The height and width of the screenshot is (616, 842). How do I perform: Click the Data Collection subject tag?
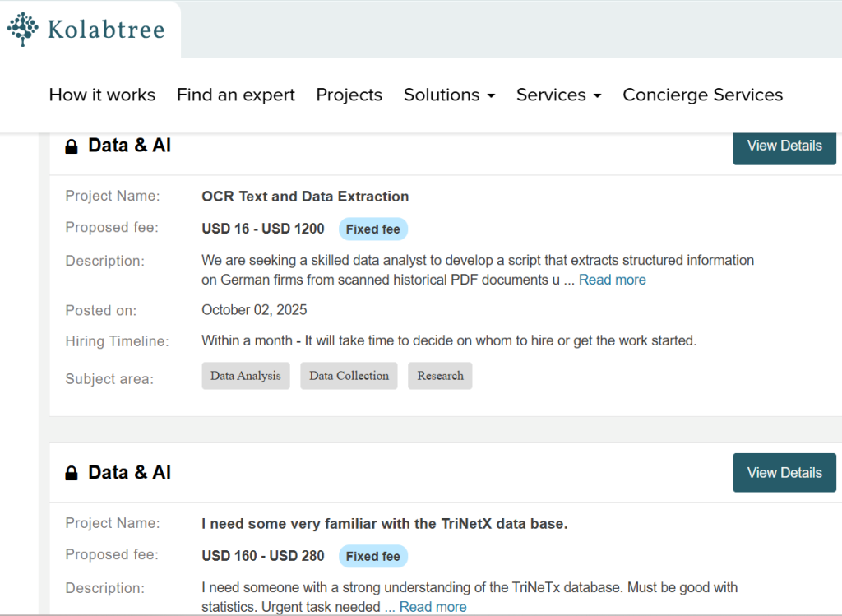point(349,376)
